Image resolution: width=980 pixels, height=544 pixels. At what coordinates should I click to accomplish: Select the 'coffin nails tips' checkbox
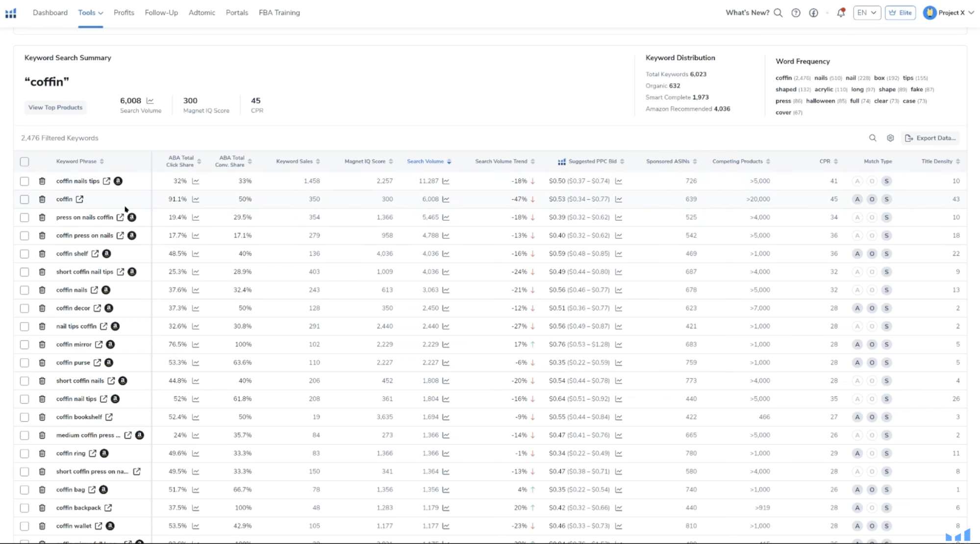click(25, 181)
